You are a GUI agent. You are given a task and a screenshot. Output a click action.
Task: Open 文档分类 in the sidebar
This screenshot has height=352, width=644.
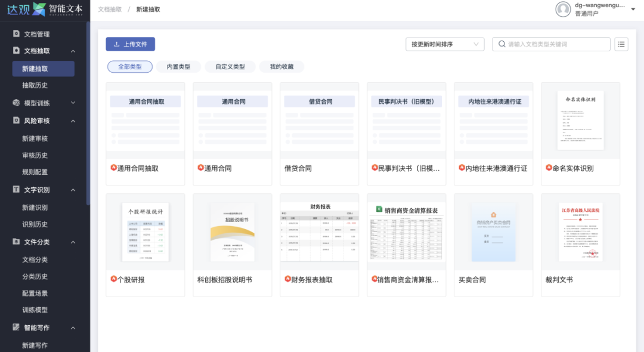click(x=35, y=260)
